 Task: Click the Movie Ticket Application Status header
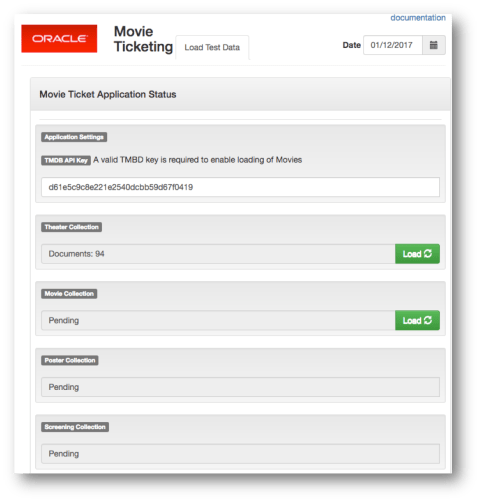click(108, 94)
